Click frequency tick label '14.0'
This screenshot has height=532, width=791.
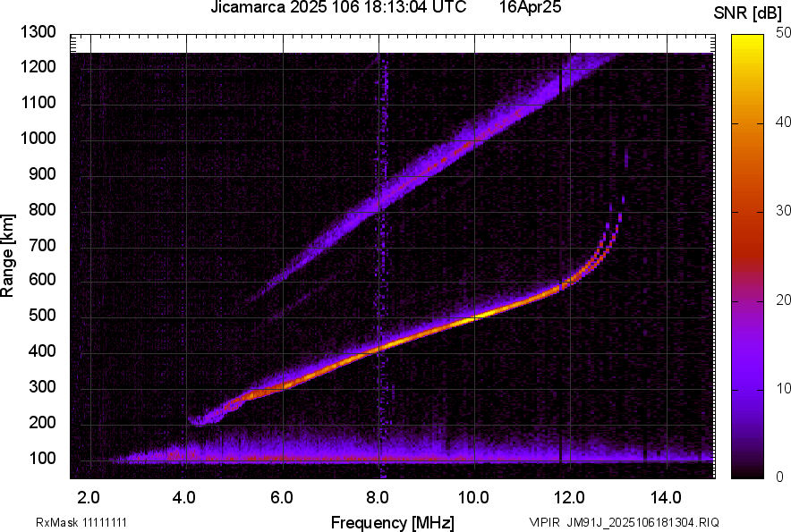(666, 498)
